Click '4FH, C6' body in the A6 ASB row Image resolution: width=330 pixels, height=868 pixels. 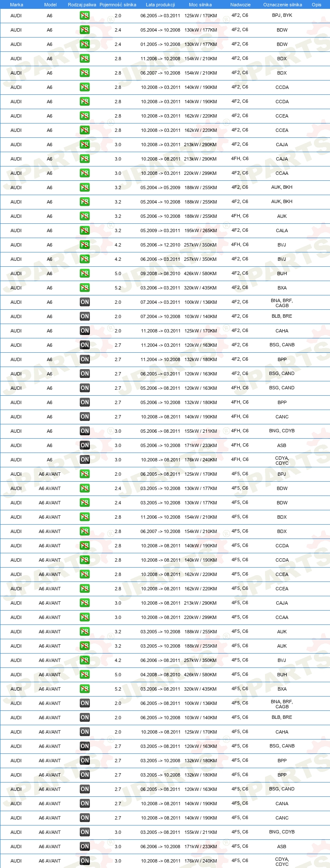[x=240, y=445]
